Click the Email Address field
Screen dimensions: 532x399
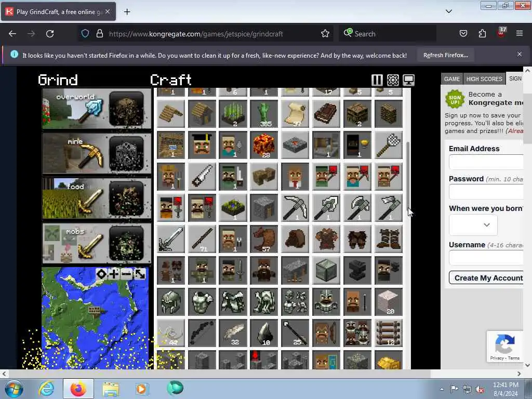486,162
